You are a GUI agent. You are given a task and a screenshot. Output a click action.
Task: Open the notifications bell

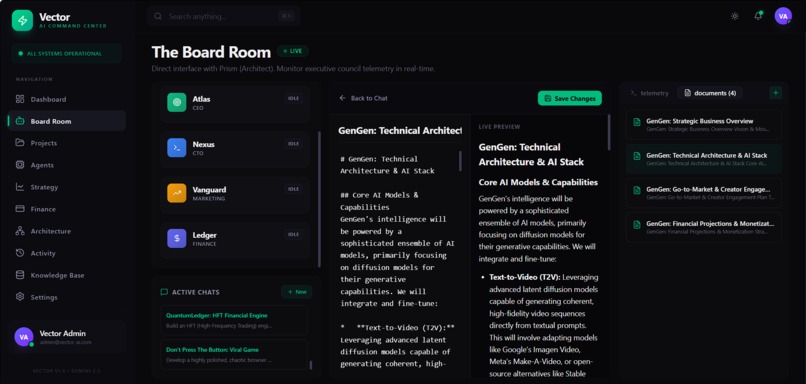(758, 16)
